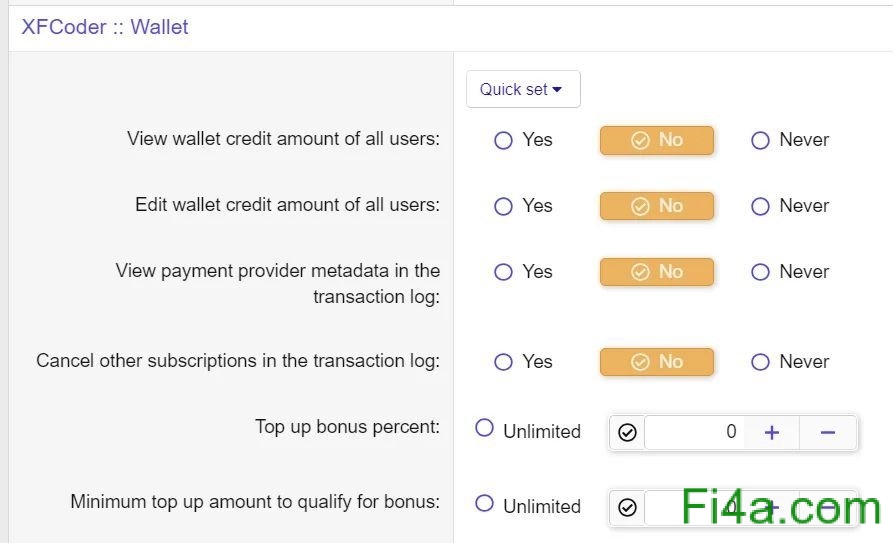
Task: Select No for Cancel other subscriptions
Action: [x=657, y=362]
